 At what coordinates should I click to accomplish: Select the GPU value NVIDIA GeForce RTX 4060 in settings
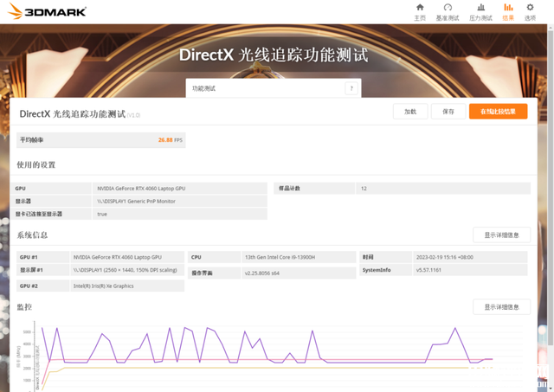click(x=141, y=189)
